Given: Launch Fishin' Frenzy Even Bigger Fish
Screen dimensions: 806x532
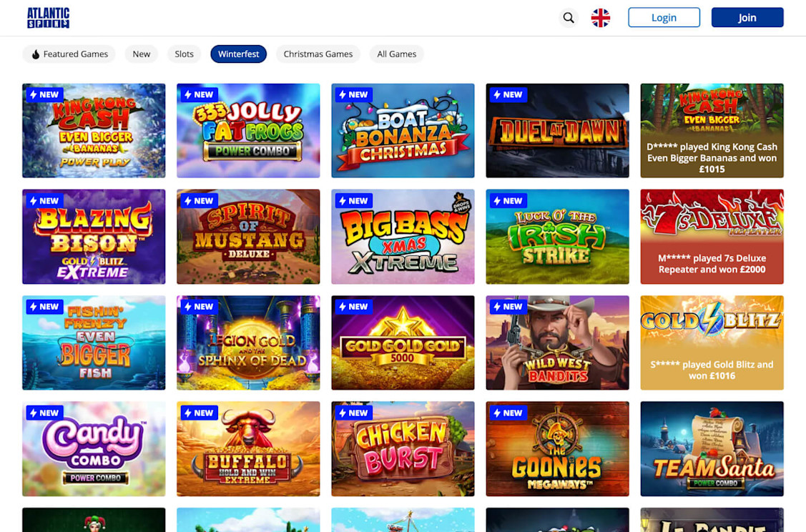Looking at the screenshot, I should [94, 343].
